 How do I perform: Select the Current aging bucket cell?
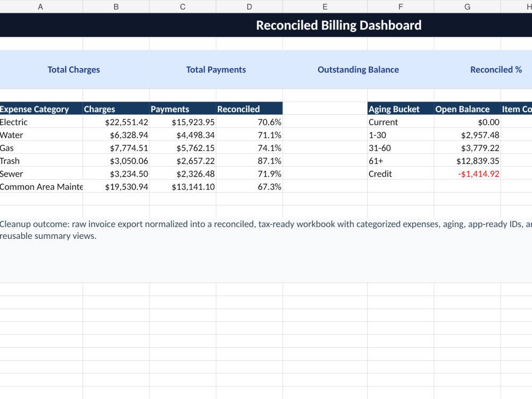(401, 121)
